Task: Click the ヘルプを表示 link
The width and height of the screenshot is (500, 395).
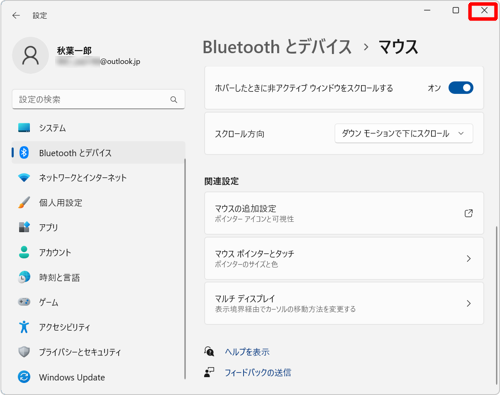Action: [x=247, y=352]
